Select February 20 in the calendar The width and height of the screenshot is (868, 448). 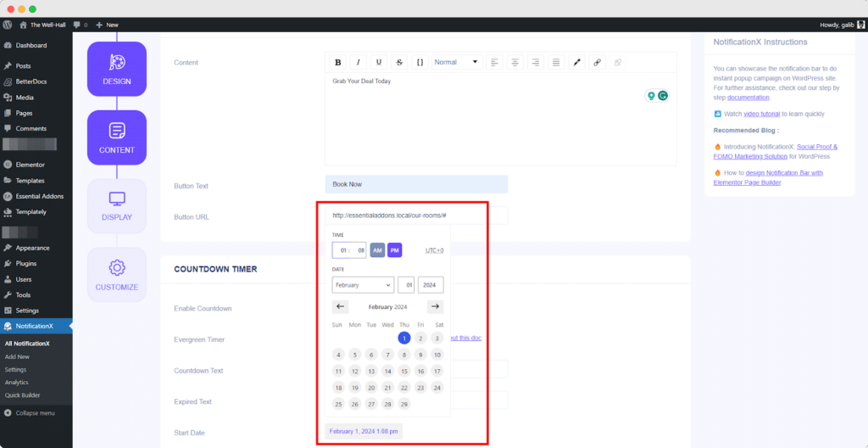(x=371, y=388)
